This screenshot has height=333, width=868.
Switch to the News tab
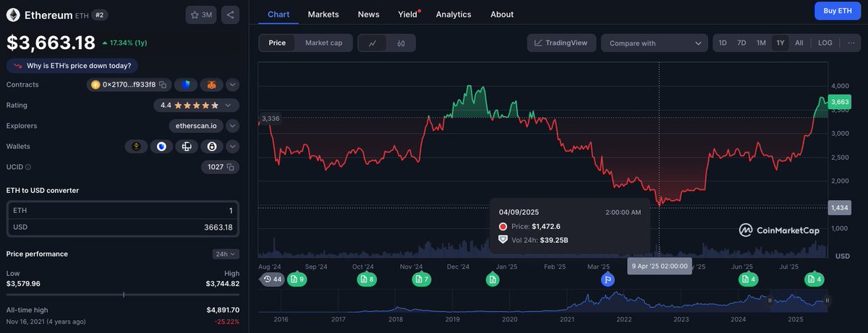(368, 14)
